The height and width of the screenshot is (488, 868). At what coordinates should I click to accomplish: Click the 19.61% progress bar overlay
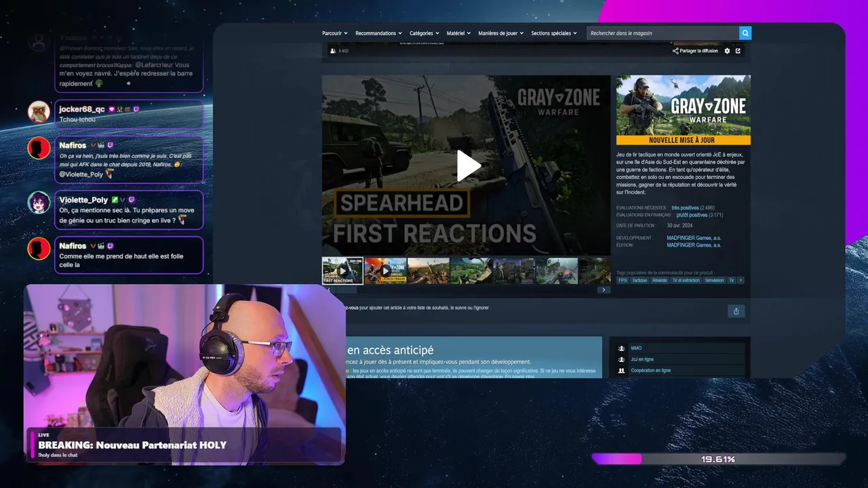coord(718,459)
